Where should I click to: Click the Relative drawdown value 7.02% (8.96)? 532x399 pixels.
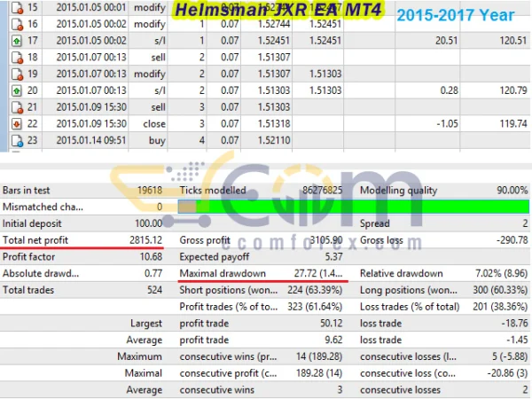pos(502,273)
